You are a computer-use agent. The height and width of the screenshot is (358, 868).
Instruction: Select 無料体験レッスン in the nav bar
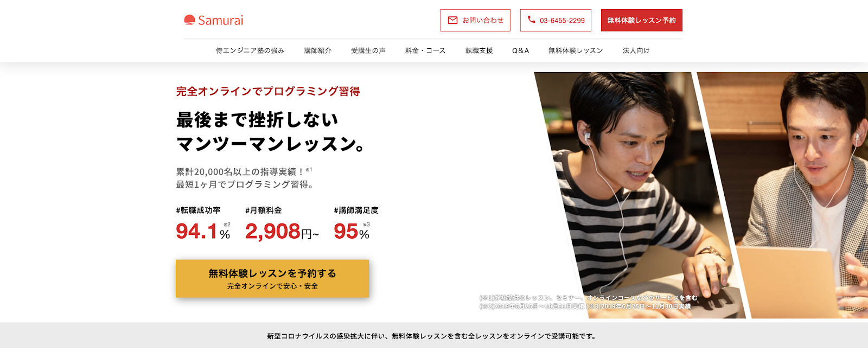tap(576, 50)
